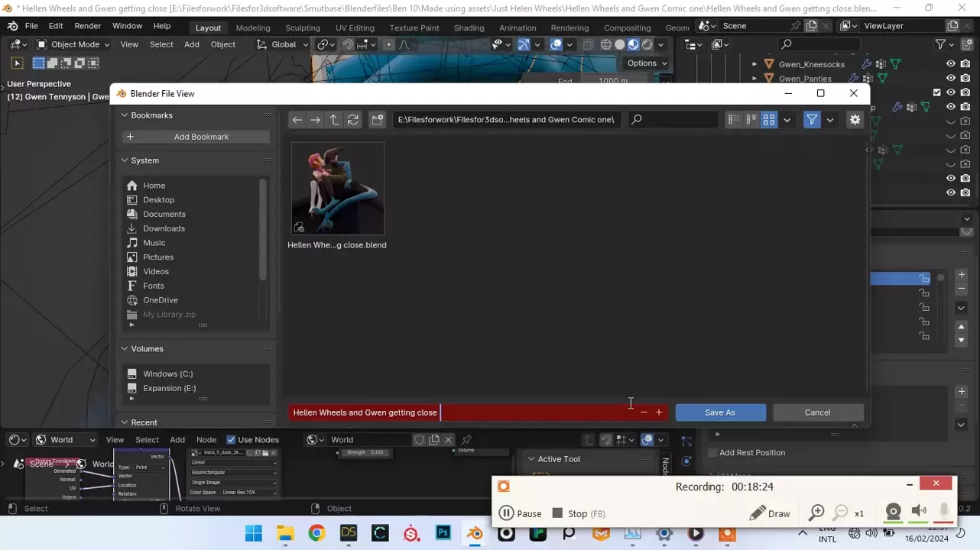The width and height of the screenshot is (980, 550).
Task: Select the Hellen Wheels blend file thumbnail
Action: tap(337, 189)
